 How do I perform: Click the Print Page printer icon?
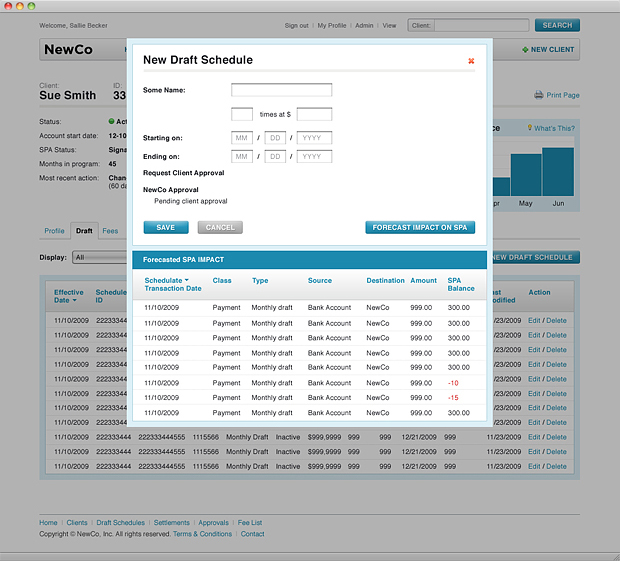click(538, 95)
